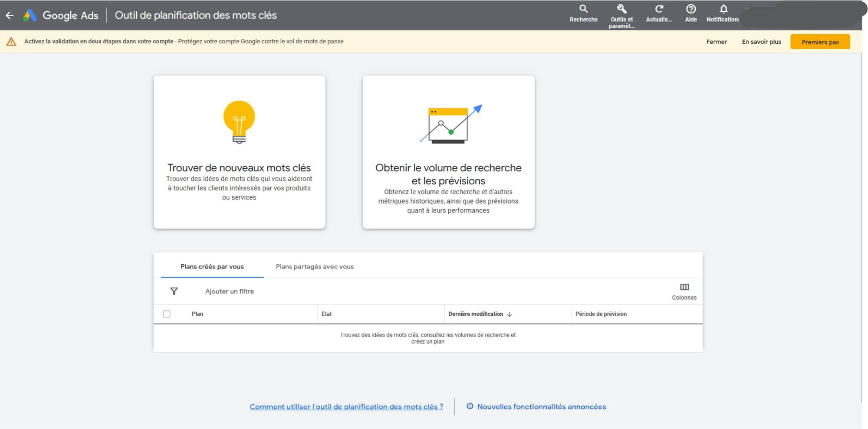Open the Notifications bell icon
Screen dimensions: 868x429
click(x=723, y=10)
